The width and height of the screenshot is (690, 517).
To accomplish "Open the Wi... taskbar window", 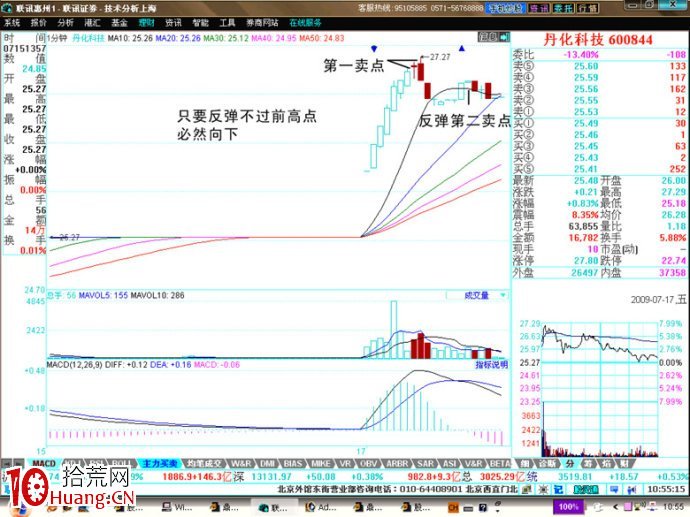I will [177, 507].
